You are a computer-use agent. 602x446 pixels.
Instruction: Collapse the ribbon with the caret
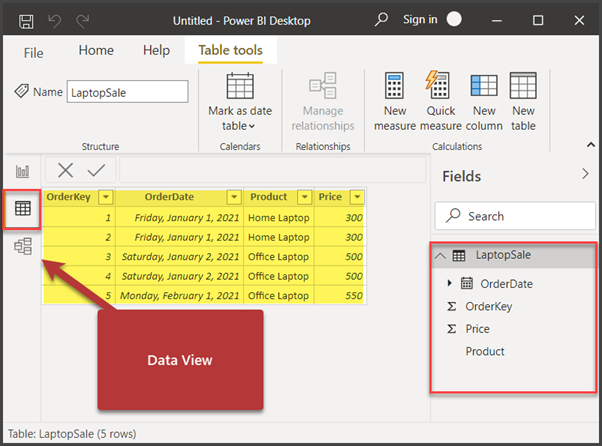point(591,145)
